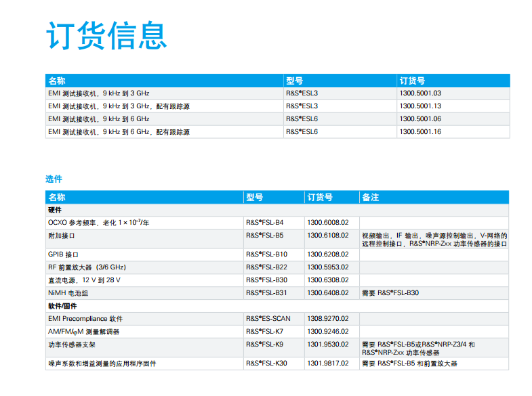Select order number 1301.9817.02

pyautogui.click(x=328, y=364)
